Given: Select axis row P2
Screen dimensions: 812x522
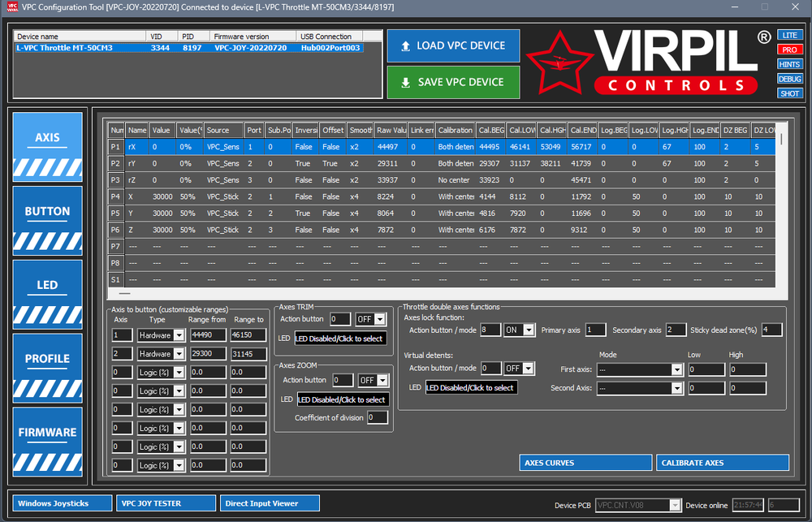Looking at the screenshot, I should 441,164.
